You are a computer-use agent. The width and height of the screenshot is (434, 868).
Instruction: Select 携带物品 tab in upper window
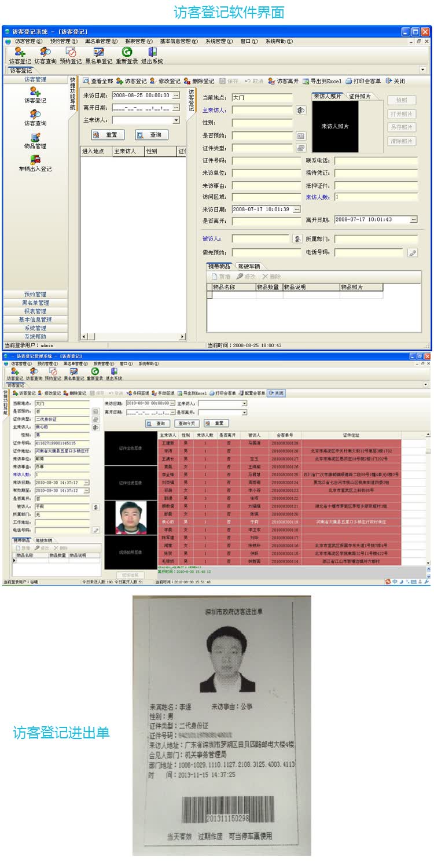tap(220, 266)
